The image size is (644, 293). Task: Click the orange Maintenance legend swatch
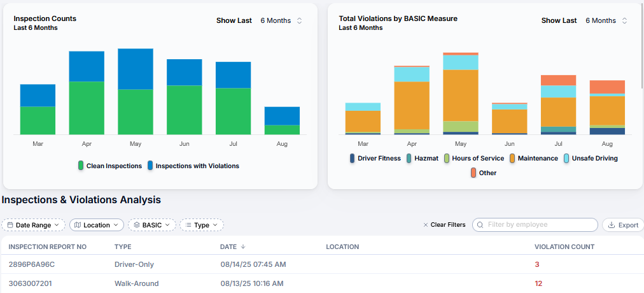click(x=512, y=158)
